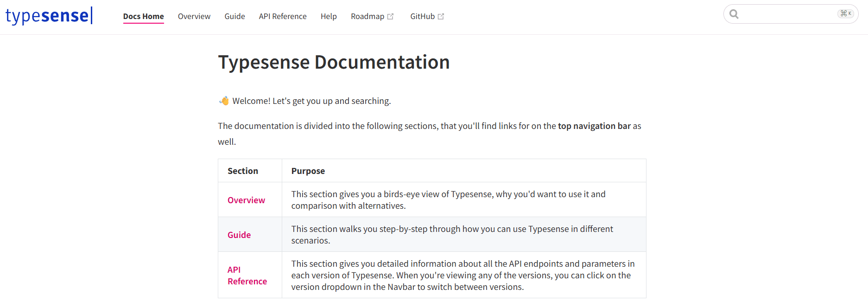Focus the documentation search field
This screenshot has width=868, height=308.
[791, 14]
